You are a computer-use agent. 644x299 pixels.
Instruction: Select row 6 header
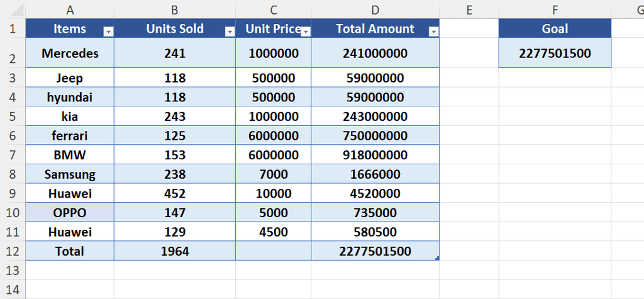click(x=13, y=135)
